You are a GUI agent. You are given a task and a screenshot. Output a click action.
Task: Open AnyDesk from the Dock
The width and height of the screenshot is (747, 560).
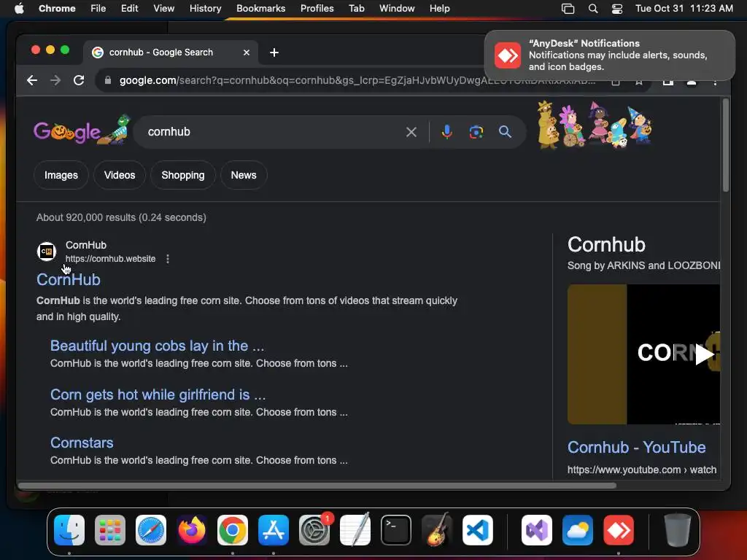pyautogui.click(x=619, y=530)
